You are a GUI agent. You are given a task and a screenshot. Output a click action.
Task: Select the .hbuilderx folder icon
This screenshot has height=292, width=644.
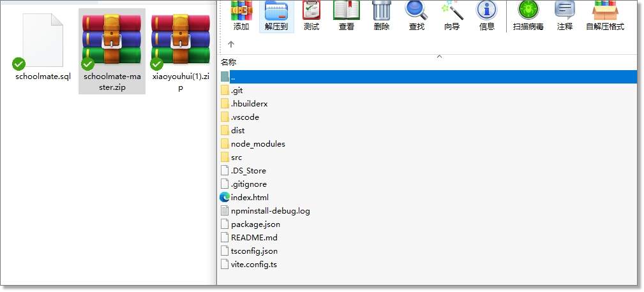pyautogui.click(x=225, y=104)
